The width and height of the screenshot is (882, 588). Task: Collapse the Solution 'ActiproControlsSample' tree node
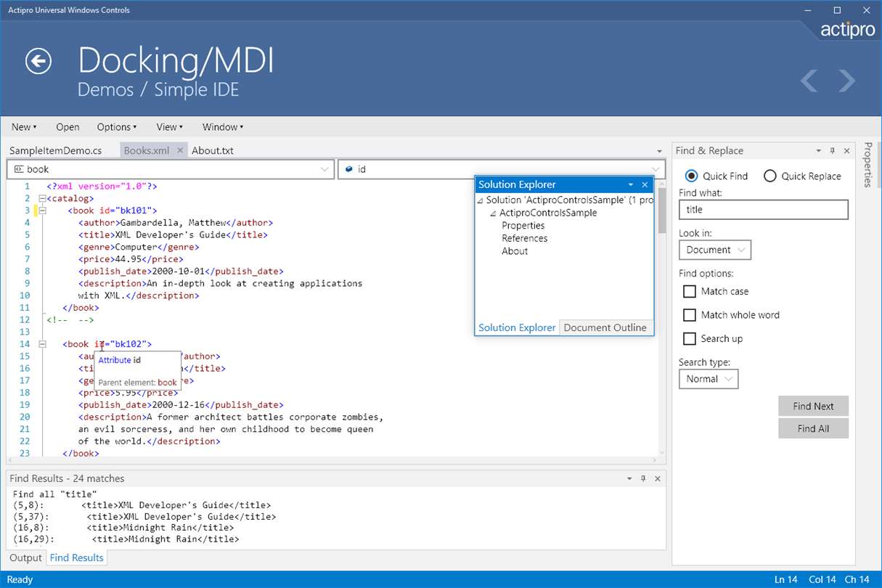click(x=481, y=200)
